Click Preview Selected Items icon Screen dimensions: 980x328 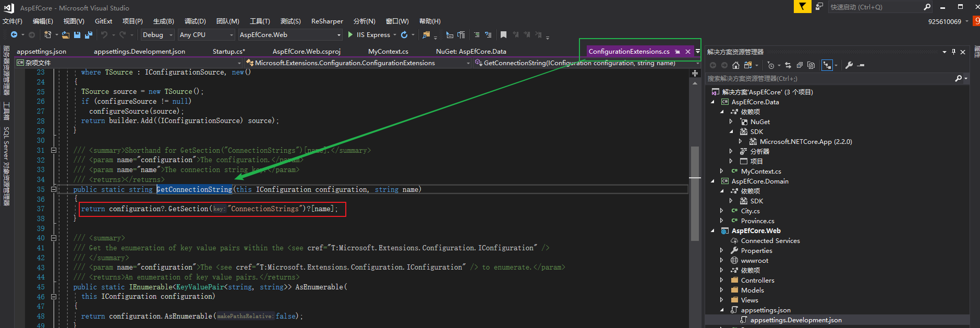(861, 65)
